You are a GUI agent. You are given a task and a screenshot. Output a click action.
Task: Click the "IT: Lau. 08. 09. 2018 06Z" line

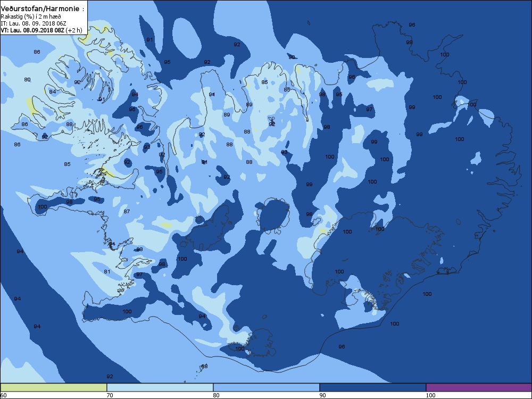click(x=34, y=23)
